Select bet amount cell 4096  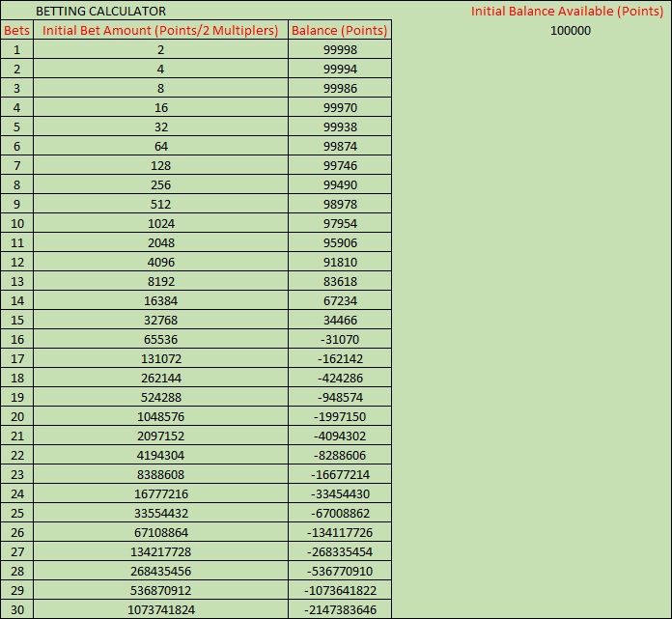tap(160, 262)
